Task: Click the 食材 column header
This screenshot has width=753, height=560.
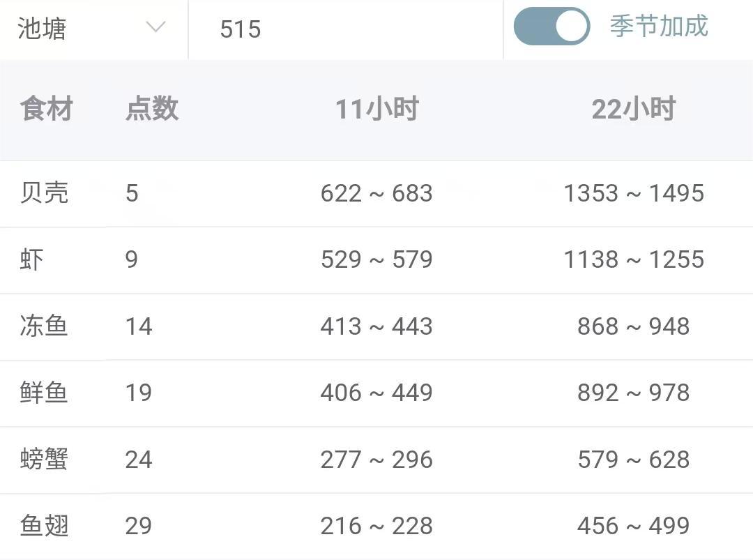Action: point(46,109)
